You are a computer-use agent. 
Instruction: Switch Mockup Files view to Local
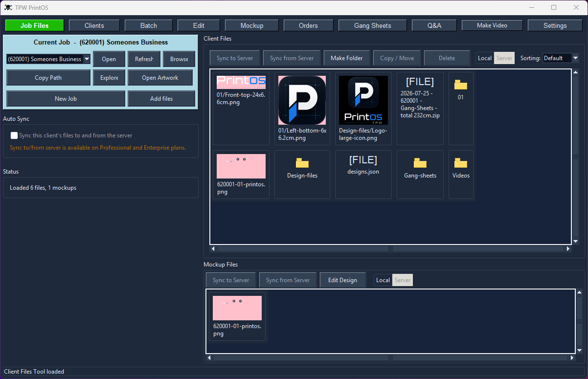click(383, 280)
